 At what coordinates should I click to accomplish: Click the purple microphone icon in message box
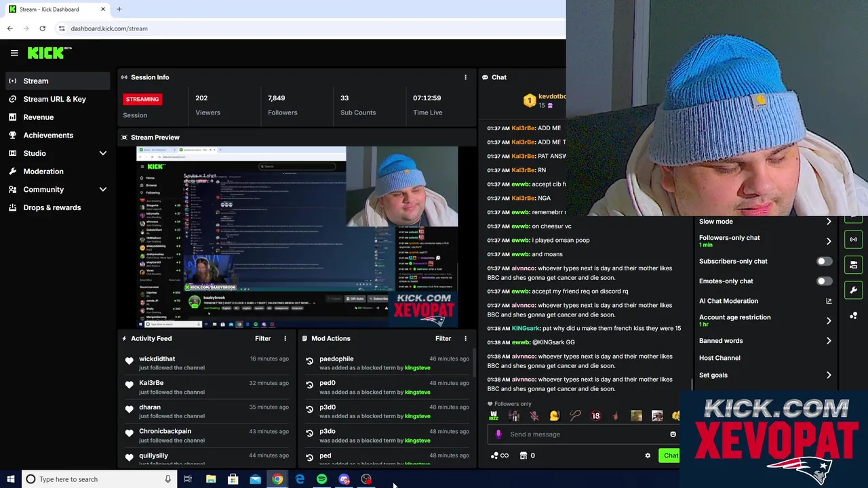[x=498, y=434]
